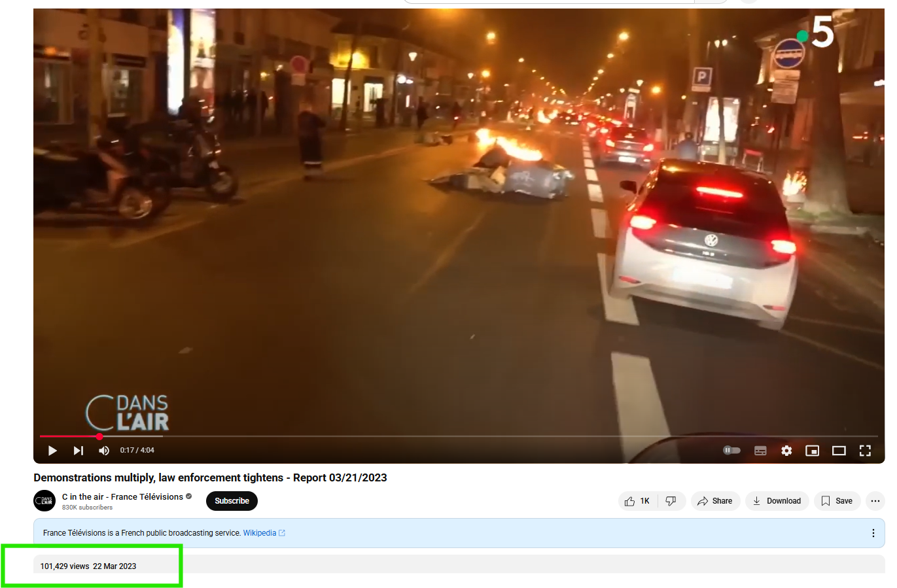Click 830K subscribers text
This screenshot has width=897, height=588.
click(x=87, y=508)
